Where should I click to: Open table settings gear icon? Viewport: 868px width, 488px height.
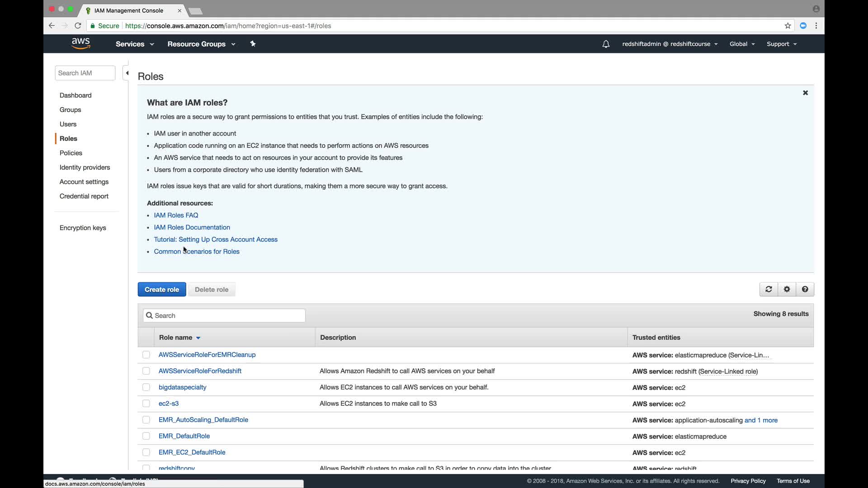(787, 289)
